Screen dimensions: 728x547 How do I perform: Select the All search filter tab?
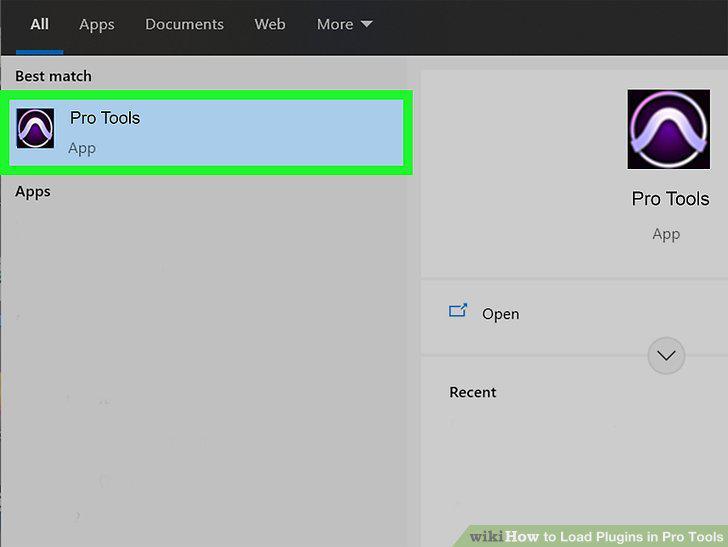pyautogui.click(x=39, y=24)
